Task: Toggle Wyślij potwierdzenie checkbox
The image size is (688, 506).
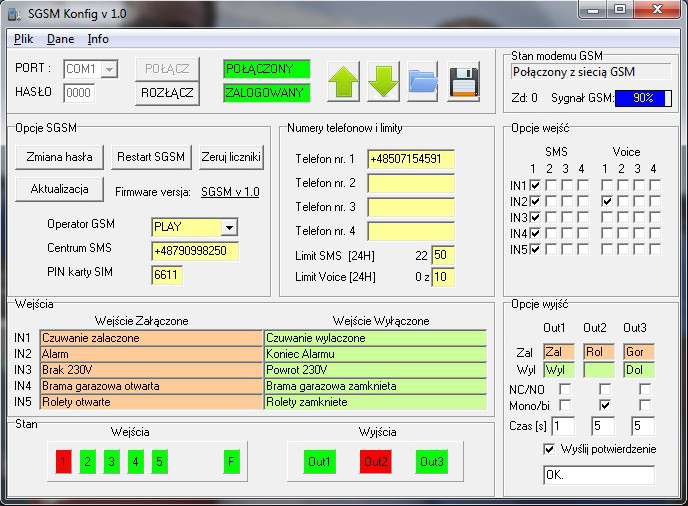Action: (549, 449)
